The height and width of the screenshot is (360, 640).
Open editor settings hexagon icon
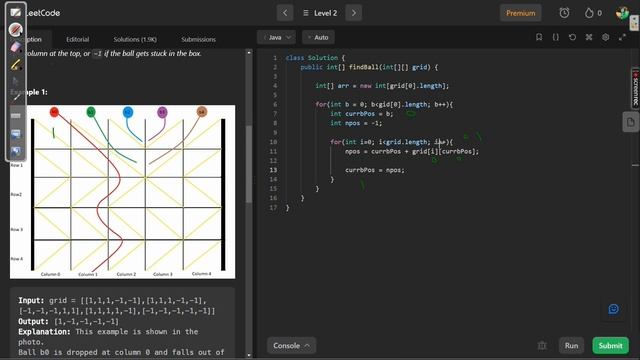[605, 37]
